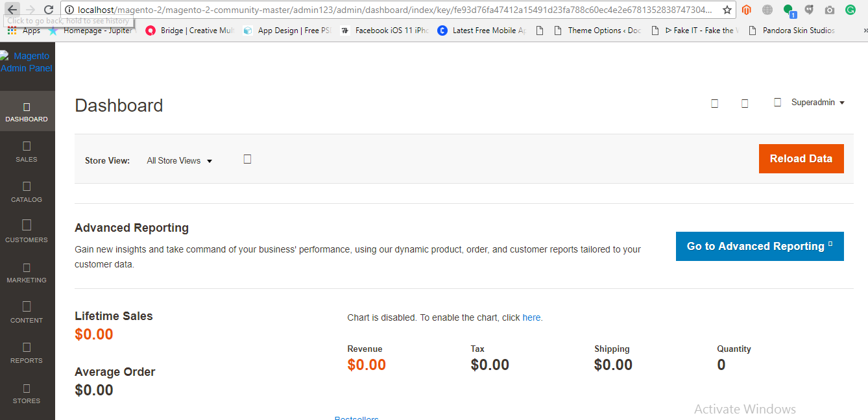Viewport: 868px width, 420px height.
Task: Open the Content sidebar menu
Action: (27, 312)
